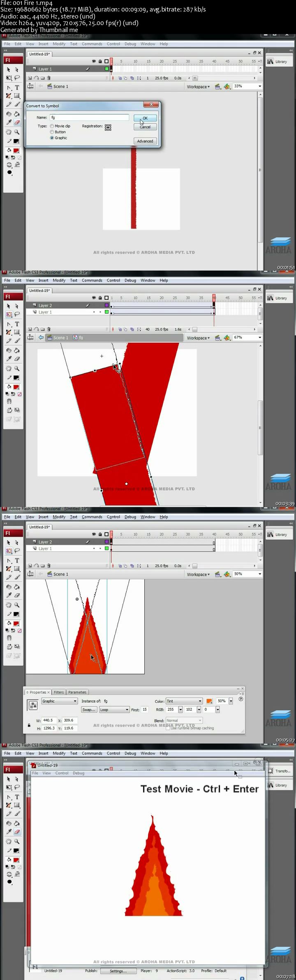Select the Lasso tool in the Convert to Symbol frame

tap(17, 78)
